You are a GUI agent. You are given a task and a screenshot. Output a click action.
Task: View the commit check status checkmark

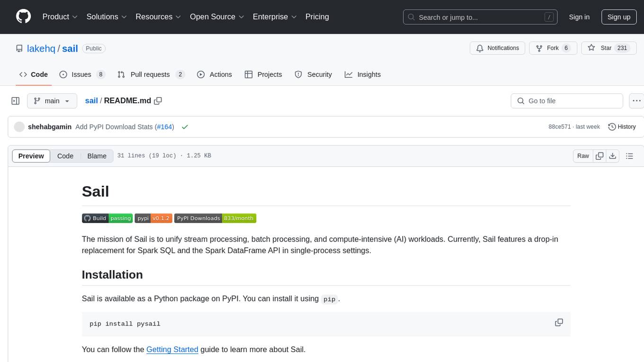(x=185, y=127)
